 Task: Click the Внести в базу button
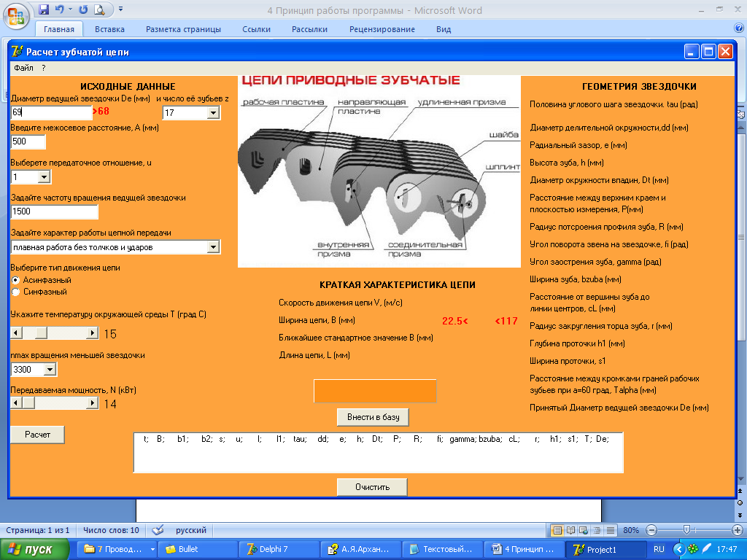[373, 417]
